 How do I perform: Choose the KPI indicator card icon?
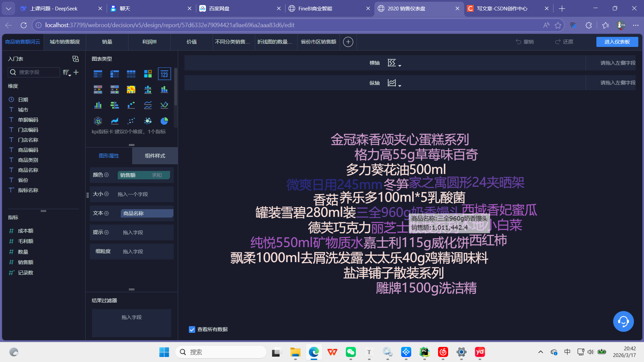pyautogui.click(x=164, y=74)
